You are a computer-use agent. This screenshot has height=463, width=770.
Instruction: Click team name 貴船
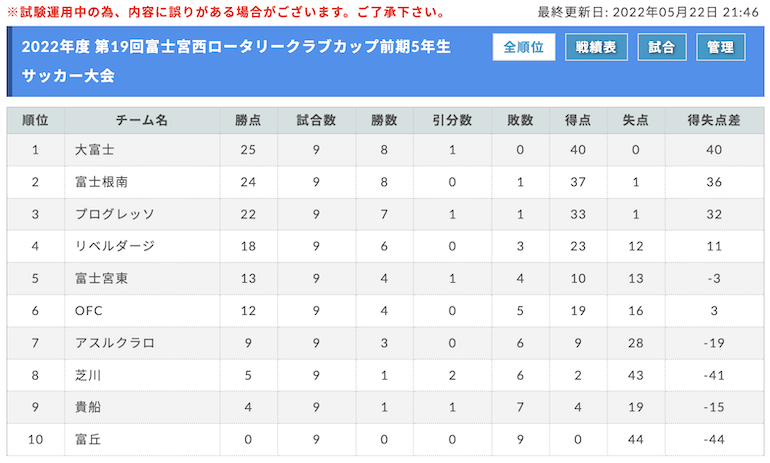pos(88,407)
